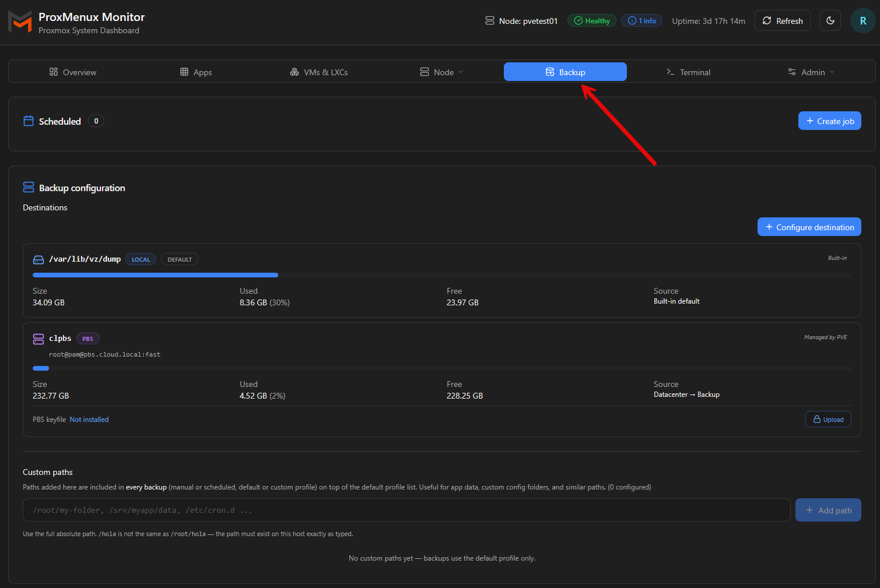Toggle dark mode with the moon icon
This screenshot has width=880, height=588.
[x=830, y=20]
